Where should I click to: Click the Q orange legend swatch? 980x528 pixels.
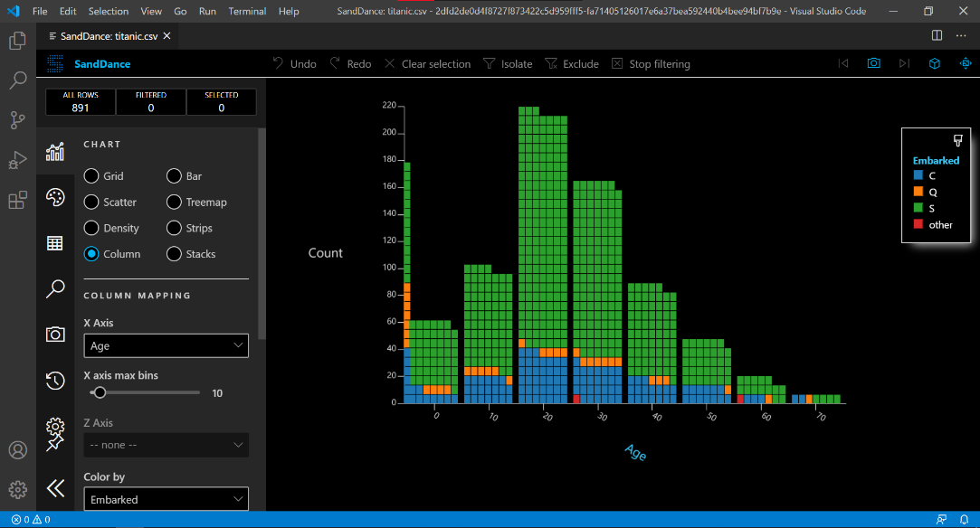click(x=918, y=192)
